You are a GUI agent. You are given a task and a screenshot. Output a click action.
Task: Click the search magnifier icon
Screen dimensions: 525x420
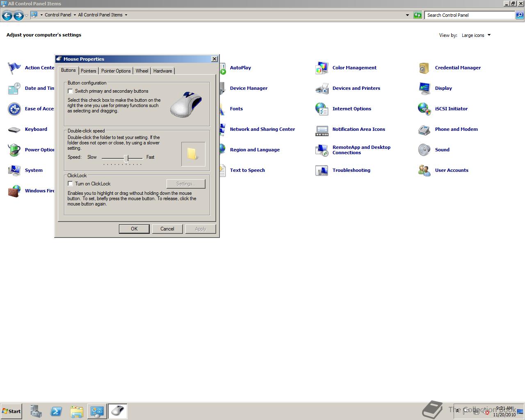pyautogui.click(x=520, y=15)
